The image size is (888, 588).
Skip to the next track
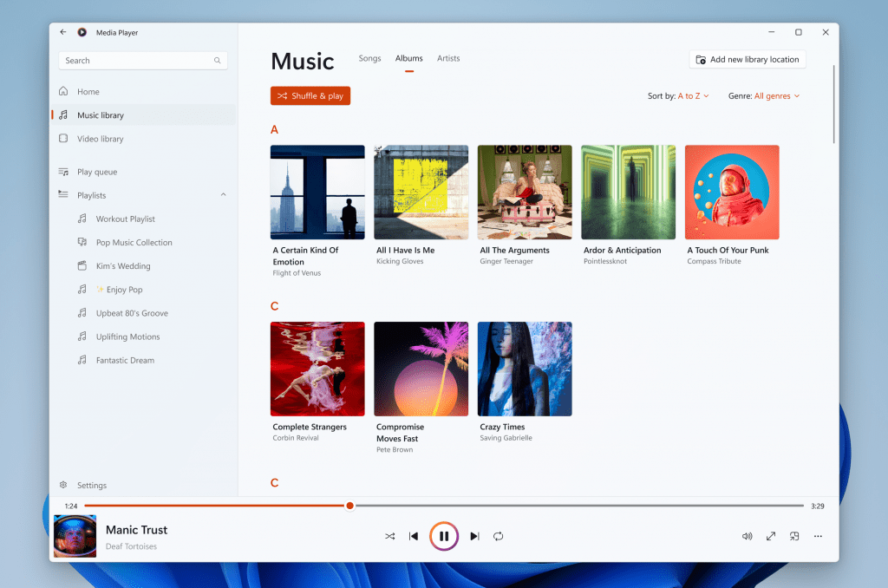[x=474, y=536]
